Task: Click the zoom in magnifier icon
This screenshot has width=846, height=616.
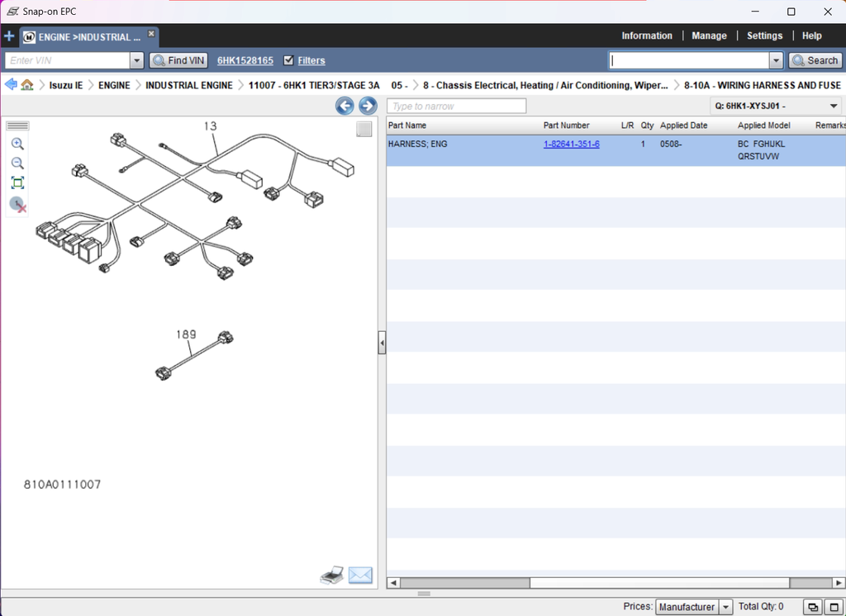Action: (x=17, y=144)
